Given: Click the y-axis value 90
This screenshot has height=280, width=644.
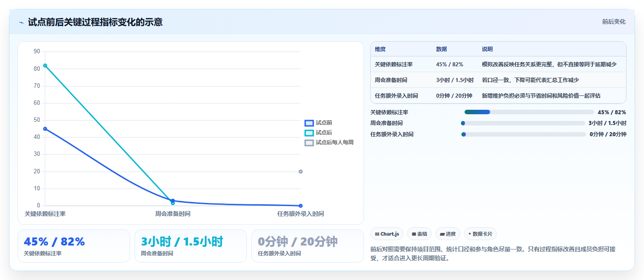Looking at the screenshot, I should tap(37, 52).
